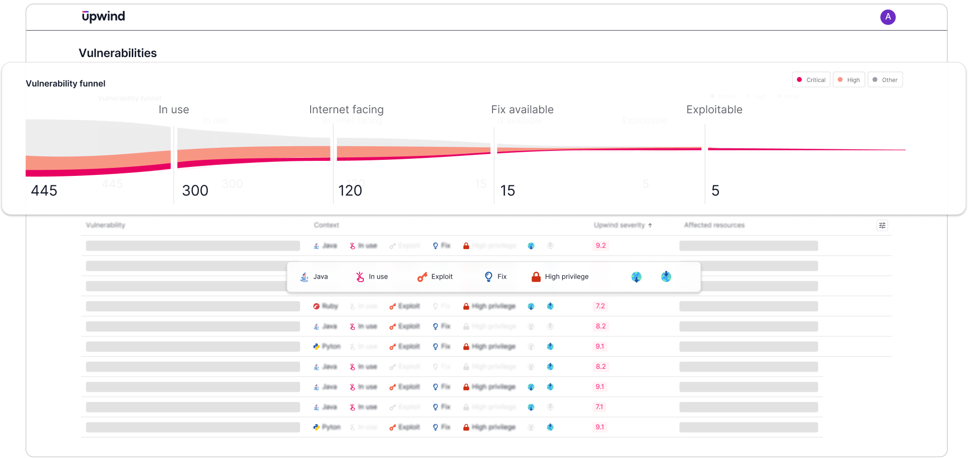This screenshot has width=980, height=458.
Task: Click the globe download icon in the popup
Action: click(x=636, y=277)
